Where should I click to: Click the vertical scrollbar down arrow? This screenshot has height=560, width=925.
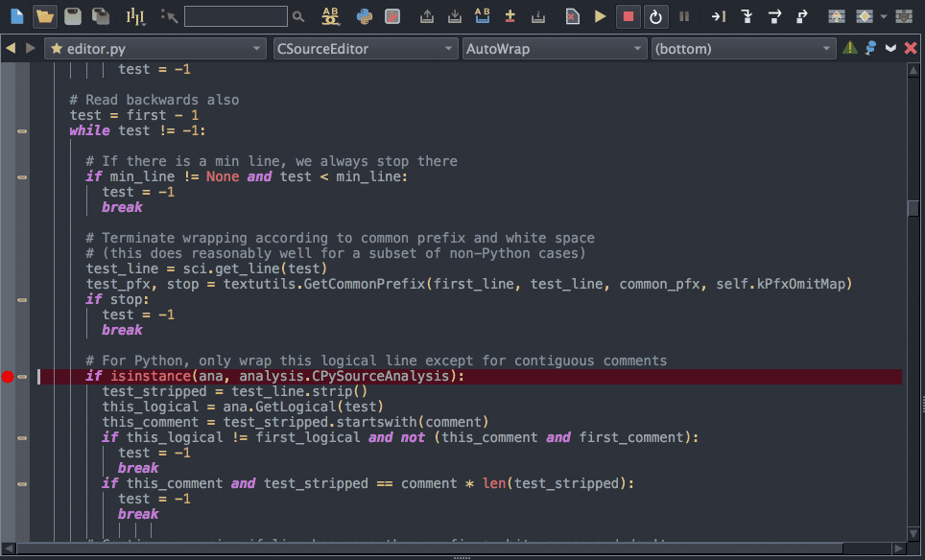[x=913, y=532]
